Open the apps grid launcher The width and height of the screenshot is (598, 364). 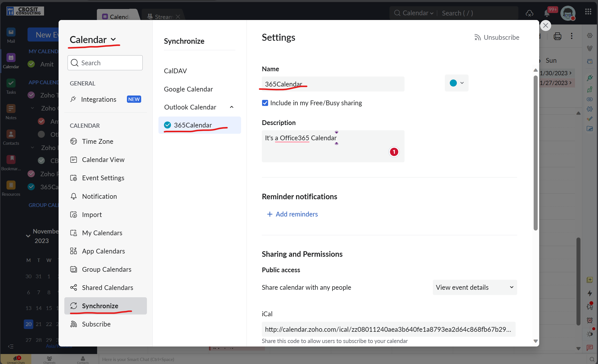pos(588,11)
